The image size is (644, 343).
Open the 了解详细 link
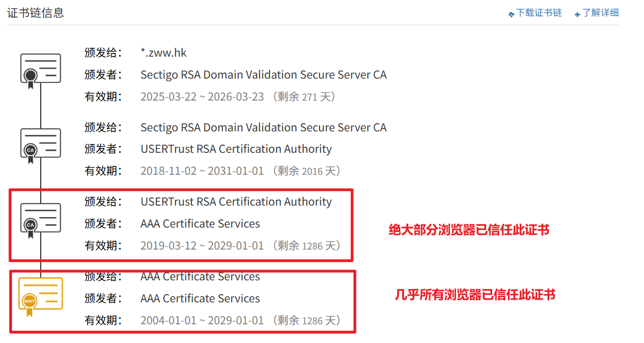pos(601,13)
